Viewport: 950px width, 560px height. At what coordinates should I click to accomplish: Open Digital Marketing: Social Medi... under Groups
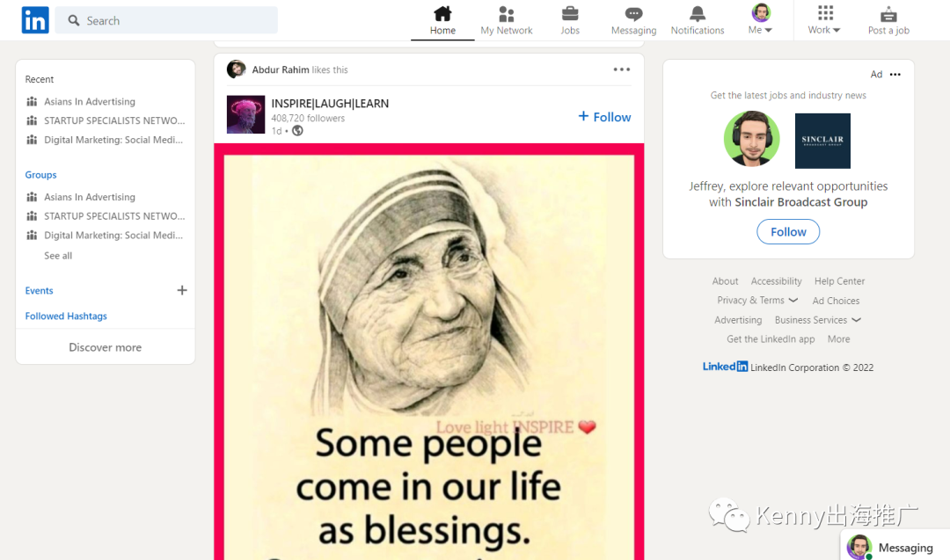(113, 236)
